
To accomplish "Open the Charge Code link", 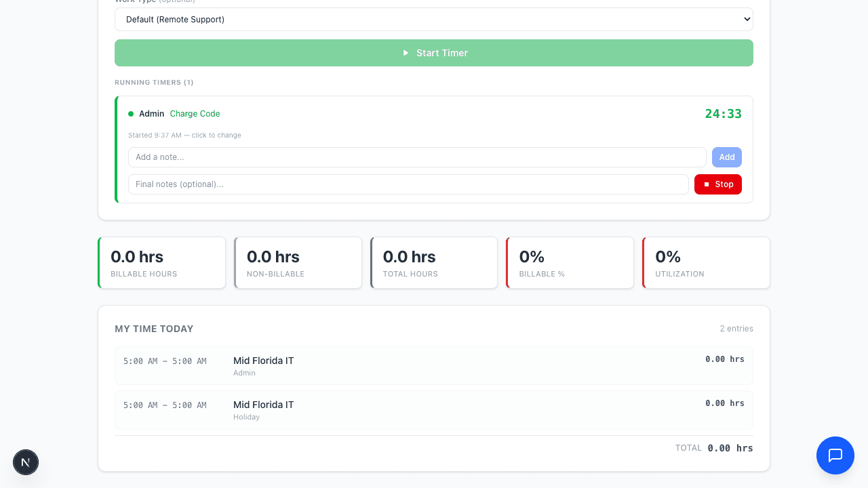I will click(195, 113).
